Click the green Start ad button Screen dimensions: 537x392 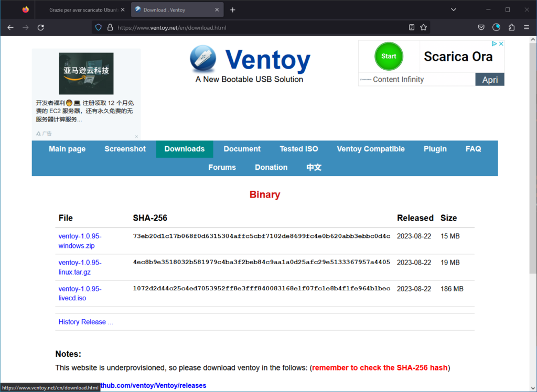389,56
